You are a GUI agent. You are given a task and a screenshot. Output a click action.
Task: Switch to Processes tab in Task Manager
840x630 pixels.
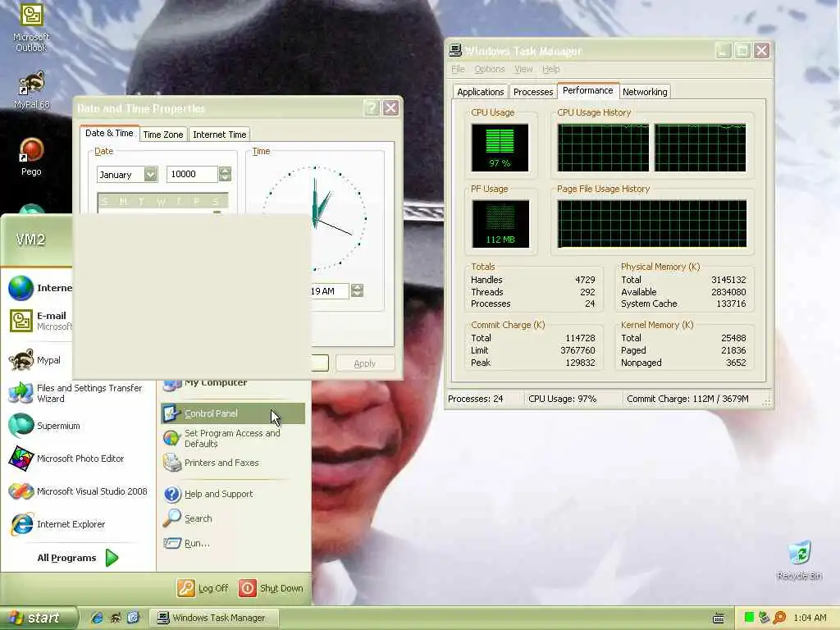coord(533,92)
